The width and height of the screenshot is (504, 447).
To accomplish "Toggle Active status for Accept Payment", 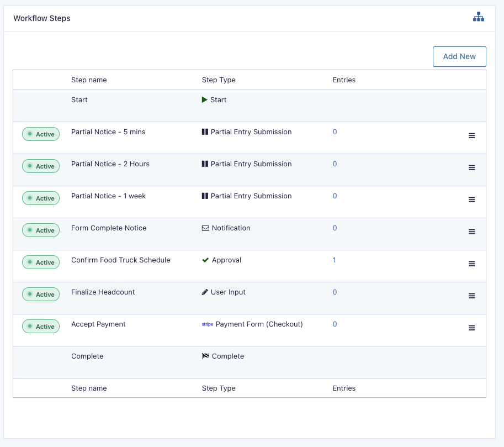I will [x=41, y=327].
